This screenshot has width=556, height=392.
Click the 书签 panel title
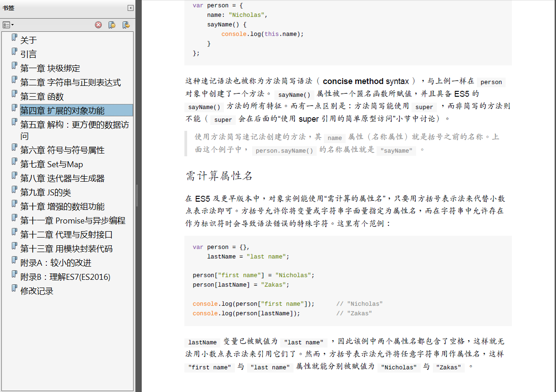(8, 8)
